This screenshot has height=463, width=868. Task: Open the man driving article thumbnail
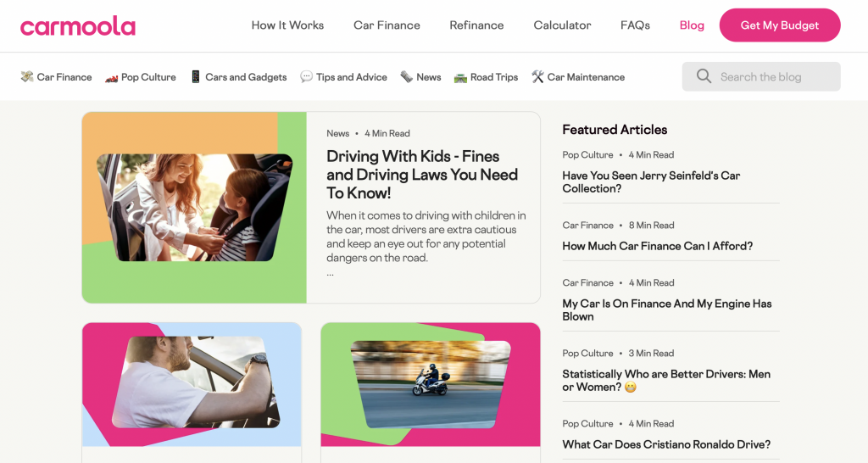tap(192, 384)
